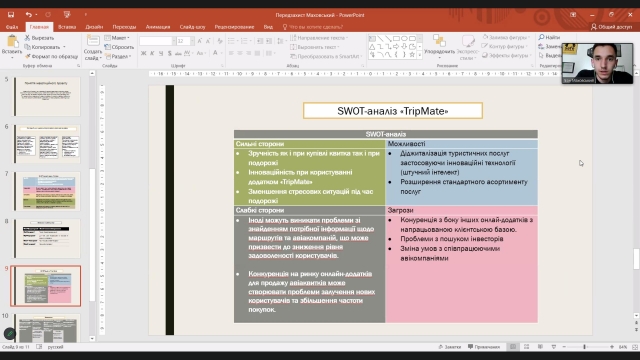Viewport: 640px width, 360px height.
Task: Click Convert to SmartArt button
Action: click(x=325, y=56)
